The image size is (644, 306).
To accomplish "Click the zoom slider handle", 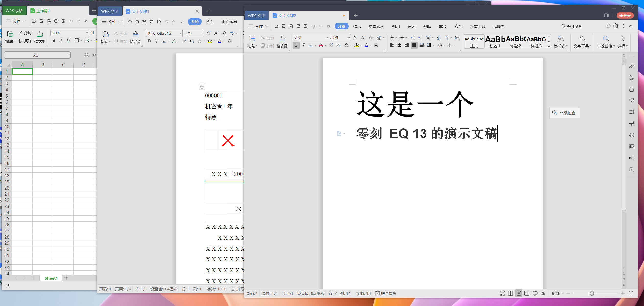I will (592, 293).
